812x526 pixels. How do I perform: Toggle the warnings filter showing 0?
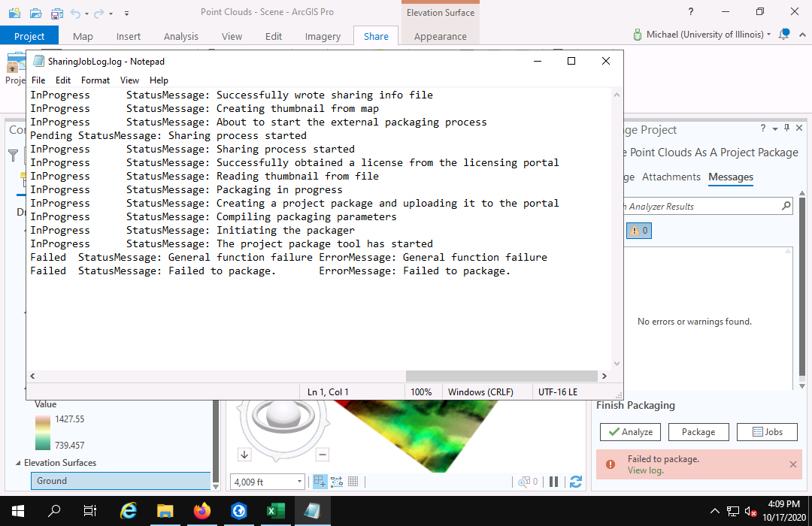click(638, 231)
